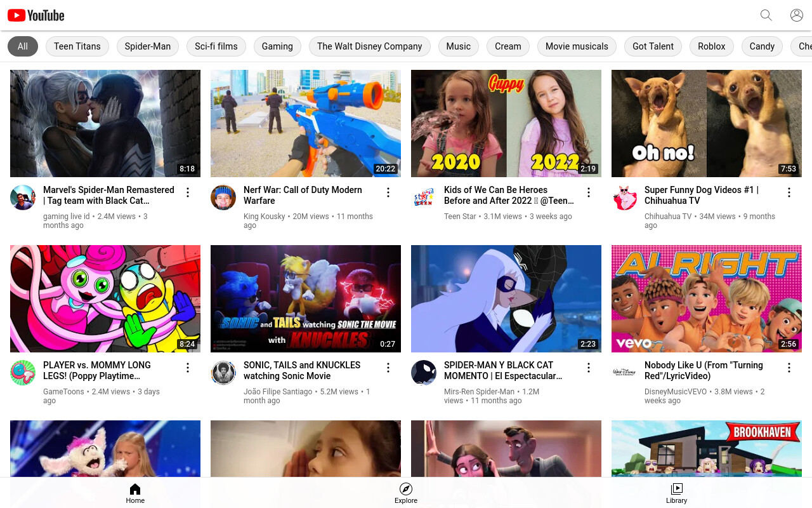Select the Gaming filter chip

tap(277, 46)
